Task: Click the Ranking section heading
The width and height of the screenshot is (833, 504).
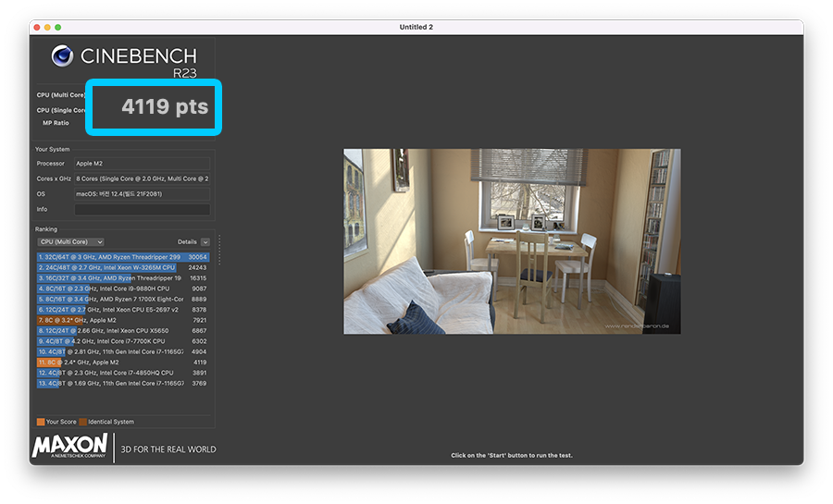Action: pyautogui.click(x=46, y=229)
